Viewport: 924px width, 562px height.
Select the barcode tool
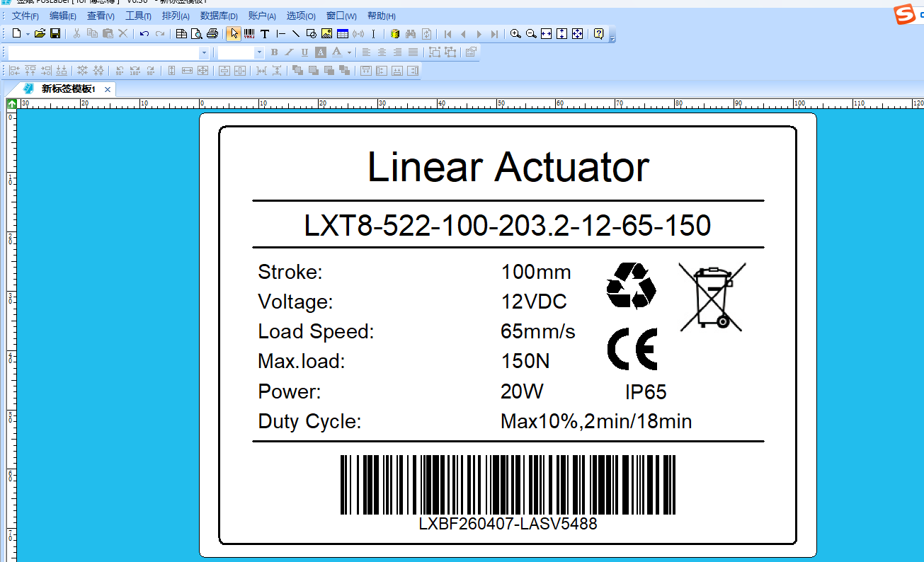[249, 33]
